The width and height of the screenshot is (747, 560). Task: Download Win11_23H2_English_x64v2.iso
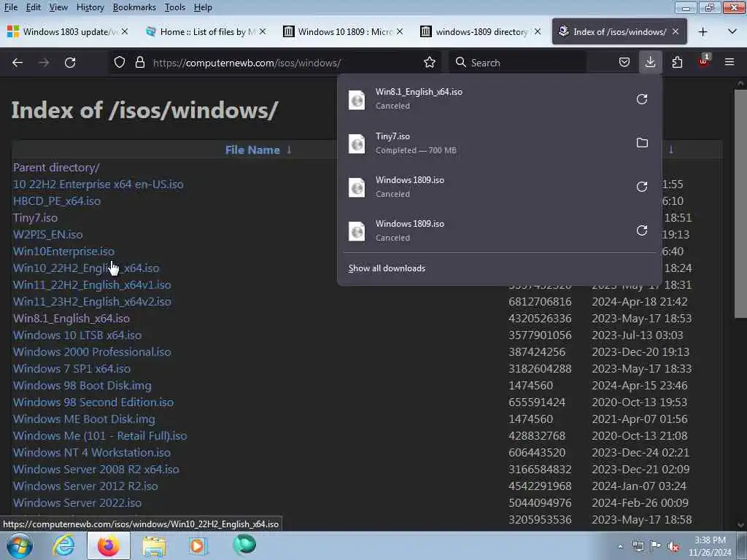[x=92, y=301]
